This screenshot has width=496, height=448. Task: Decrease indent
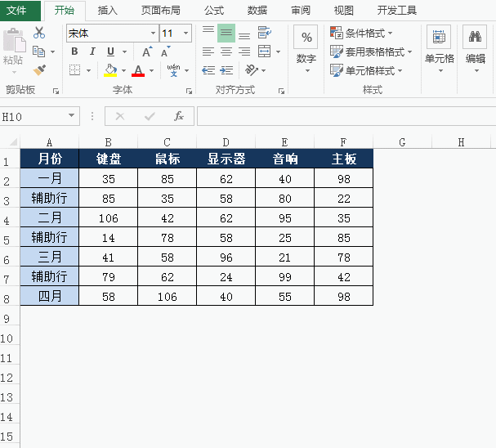pos(208,70)
